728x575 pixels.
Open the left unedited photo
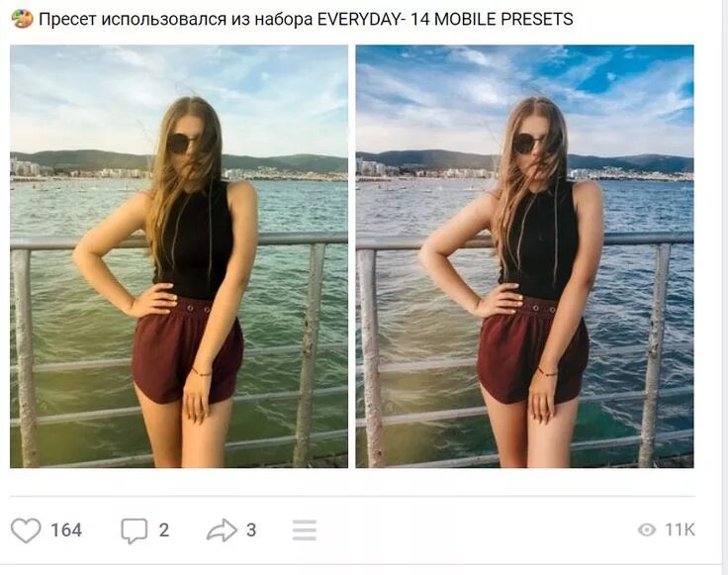pyautogui.click(x=179, y=256)
